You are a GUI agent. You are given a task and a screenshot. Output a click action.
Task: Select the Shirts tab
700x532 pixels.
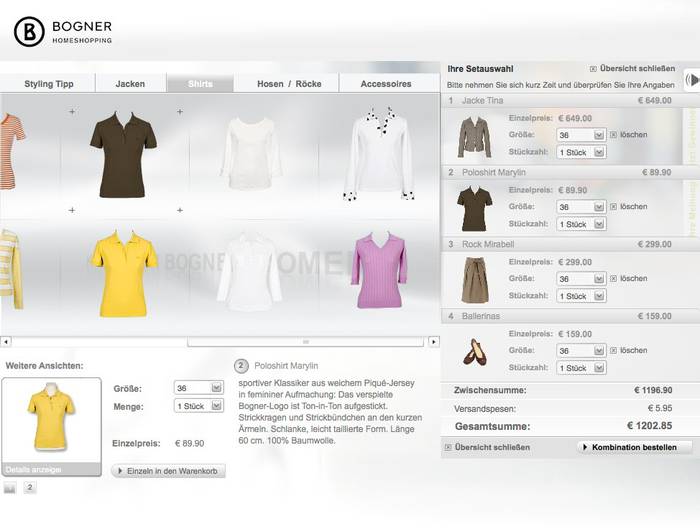pos(200,84)
